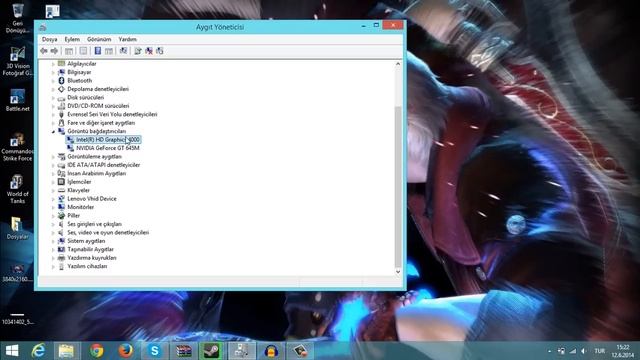Click the Bluetooth device icon in tree
The width and height of the screenshot is (640, 360).
[x=61, y=81]
